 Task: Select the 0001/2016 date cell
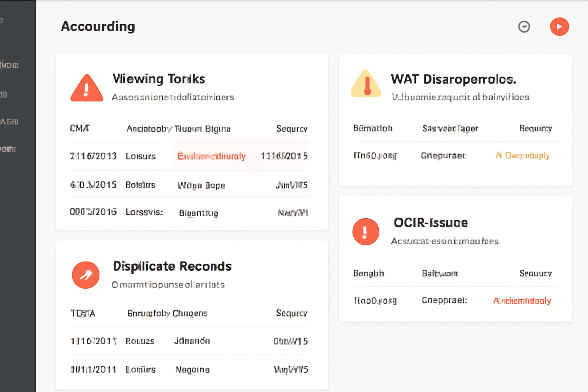point(93,212)
